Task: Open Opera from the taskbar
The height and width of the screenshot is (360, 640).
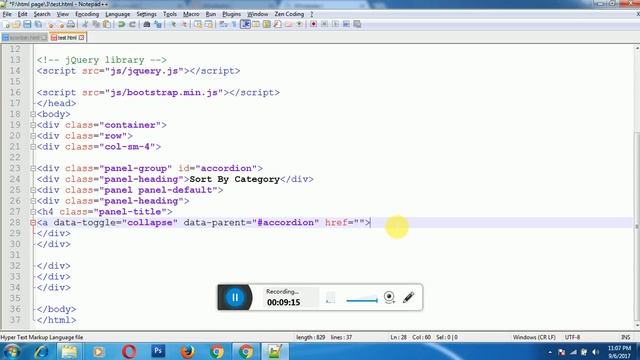Action: [129, 351]
